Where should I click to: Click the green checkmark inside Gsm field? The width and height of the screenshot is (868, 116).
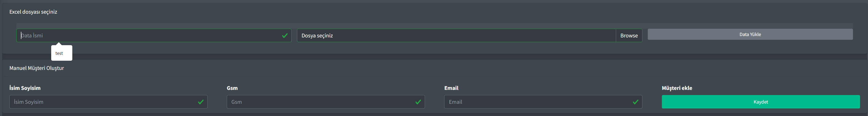(418, 102)
